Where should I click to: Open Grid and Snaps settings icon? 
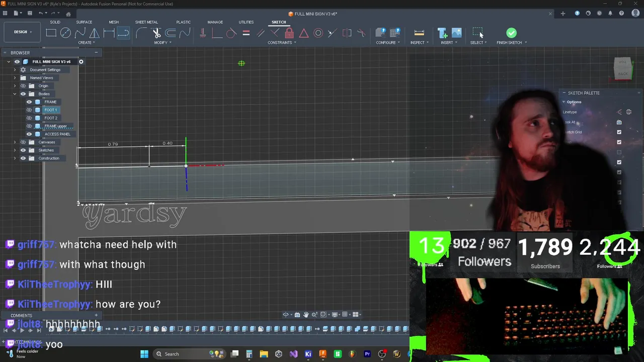[x=345, y=315]
